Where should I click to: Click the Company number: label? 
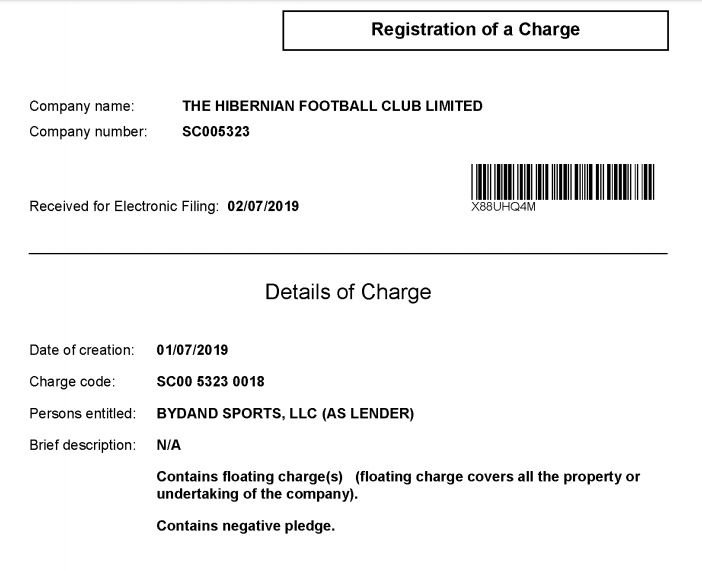pyautogui.click(x=88, y=132)
